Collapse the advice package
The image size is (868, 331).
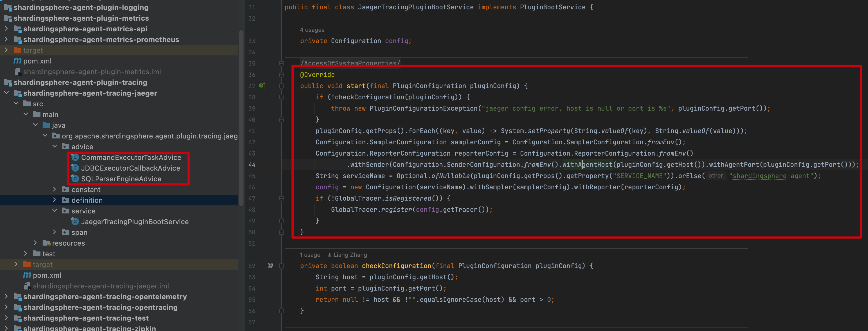click(55, 146)
